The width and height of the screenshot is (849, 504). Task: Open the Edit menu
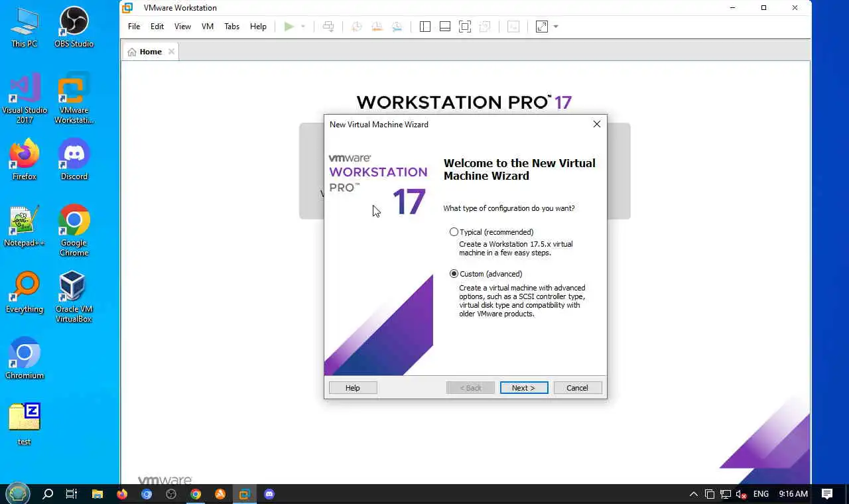pos(157,27)
